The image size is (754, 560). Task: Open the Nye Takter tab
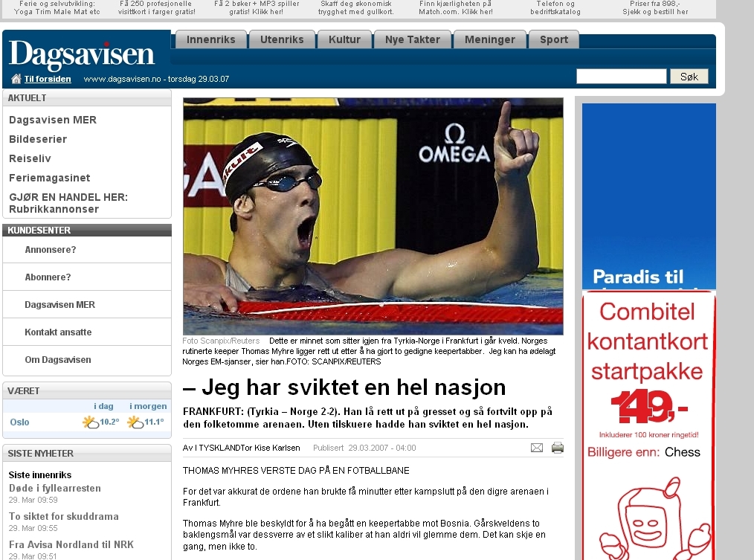pos(413,39)
